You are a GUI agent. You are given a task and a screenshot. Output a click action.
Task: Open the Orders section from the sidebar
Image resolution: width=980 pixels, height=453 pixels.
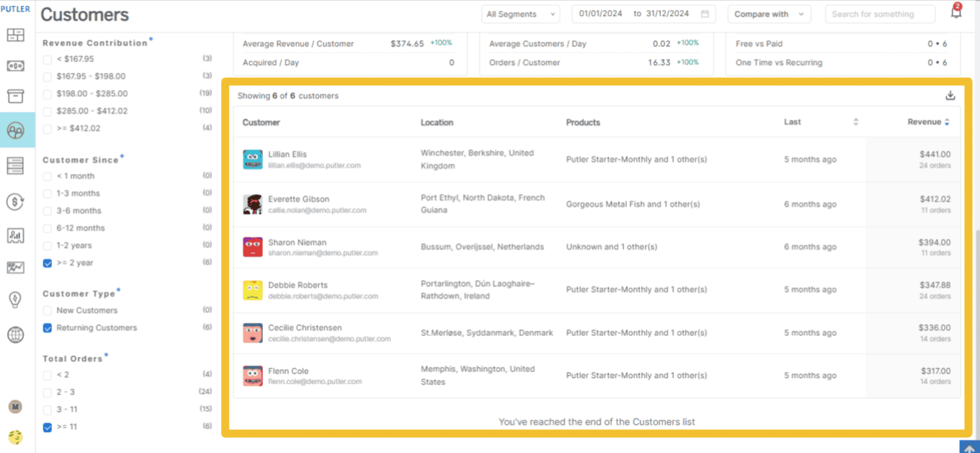point(16,96)
